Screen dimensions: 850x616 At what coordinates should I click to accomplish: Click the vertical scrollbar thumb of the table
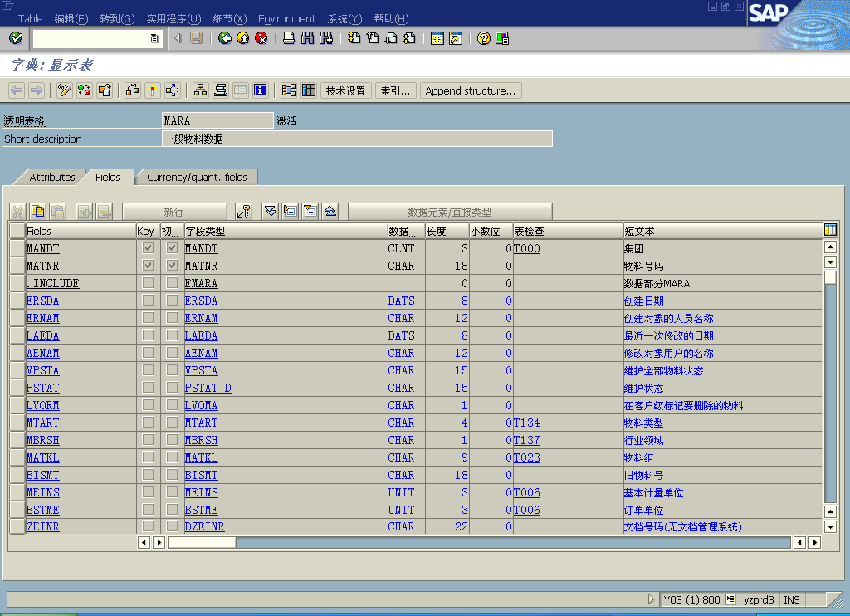click(x=830, y=277)
